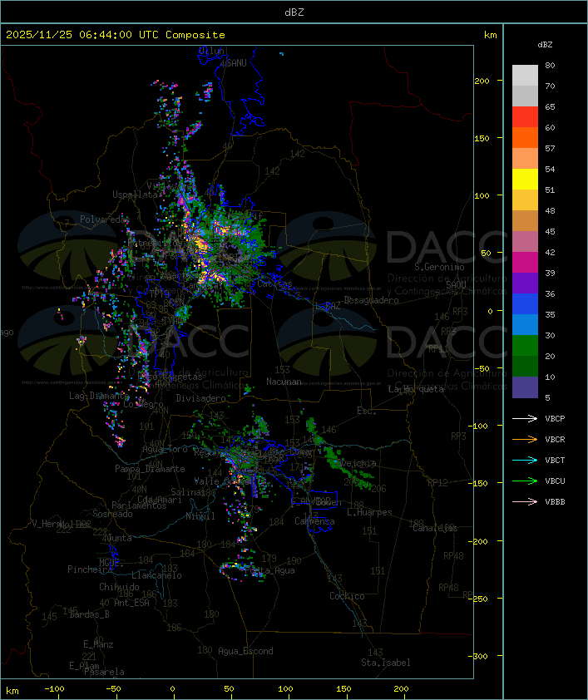The height and width of the screenshot is (700, 588).
Task: Click the Llancanelo map label
Action: tap(156, 575)
